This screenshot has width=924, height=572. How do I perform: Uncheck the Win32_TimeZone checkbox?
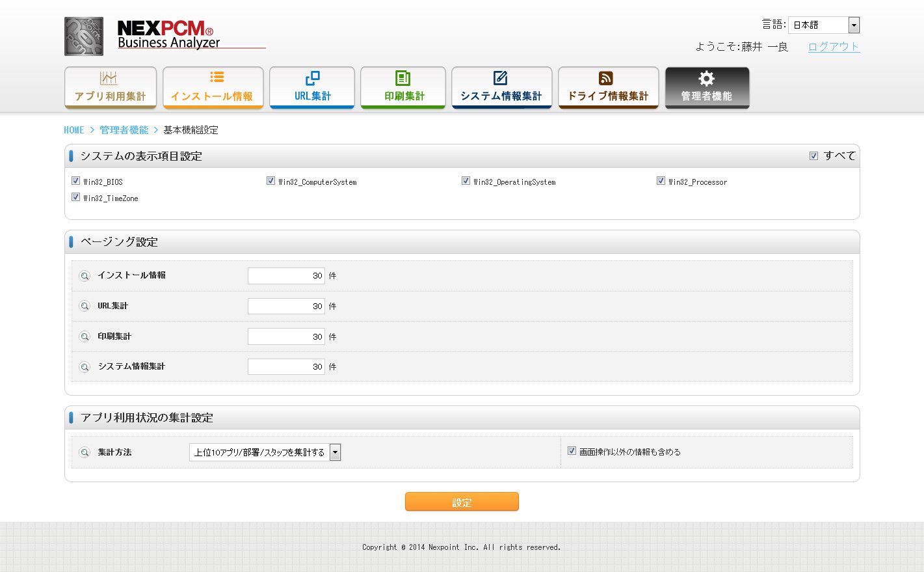pyautogui.click(x=75, y=197)
